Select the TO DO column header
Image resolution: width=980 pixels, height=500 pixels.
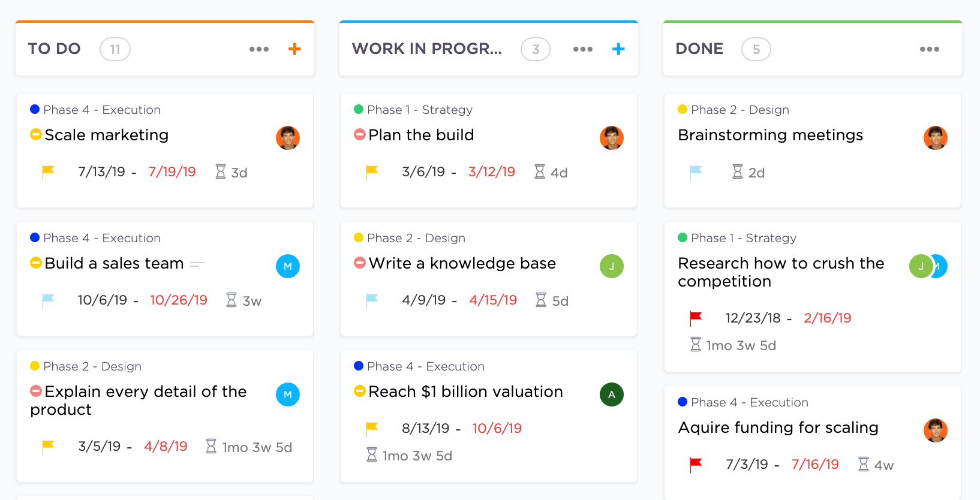pyautogui.click(x=55, y=49)
